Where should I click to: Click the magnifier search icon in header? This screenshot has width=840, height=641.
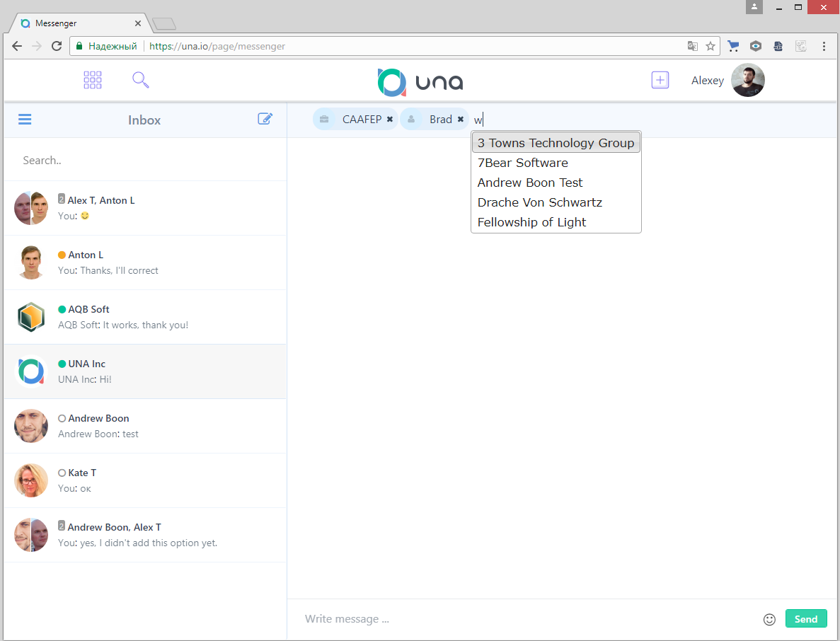tap(140, 80)
